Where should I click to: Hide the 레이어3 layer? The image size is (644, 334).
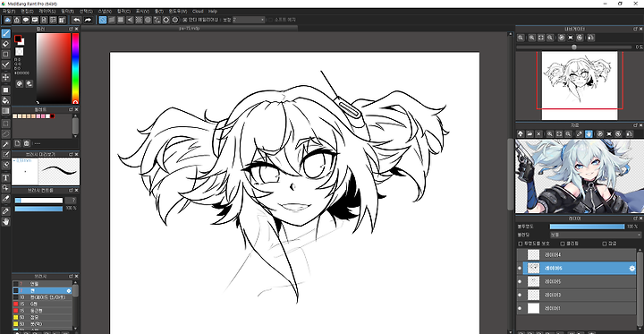tap(520, 295)
